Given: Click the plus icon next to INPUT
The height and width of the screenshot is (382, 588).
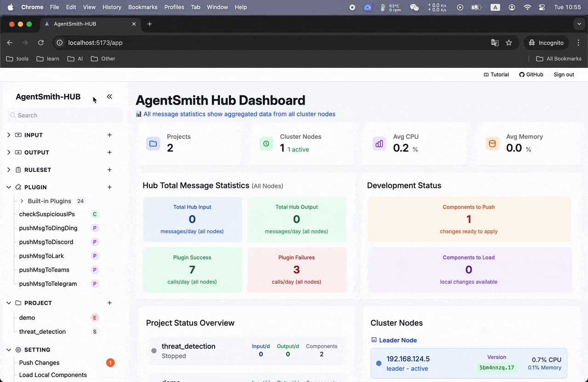Looking at the screenshot, I should pos(109,135).
